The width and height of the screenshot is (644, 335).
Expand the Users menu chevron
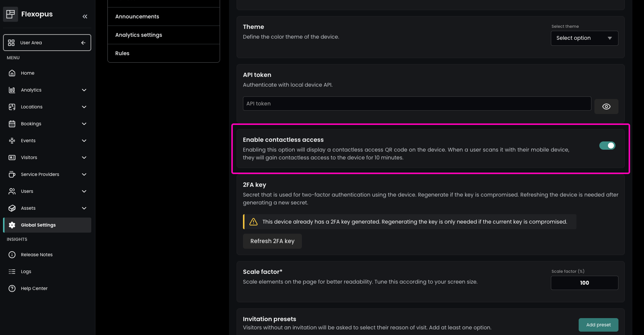84,191
